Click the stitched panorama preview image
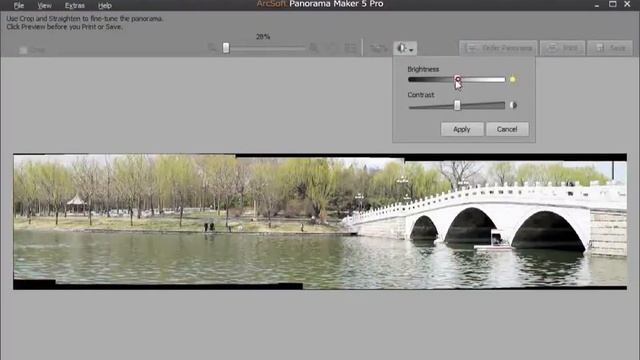This screenshot has width=640, height=360. click(320, 222)
